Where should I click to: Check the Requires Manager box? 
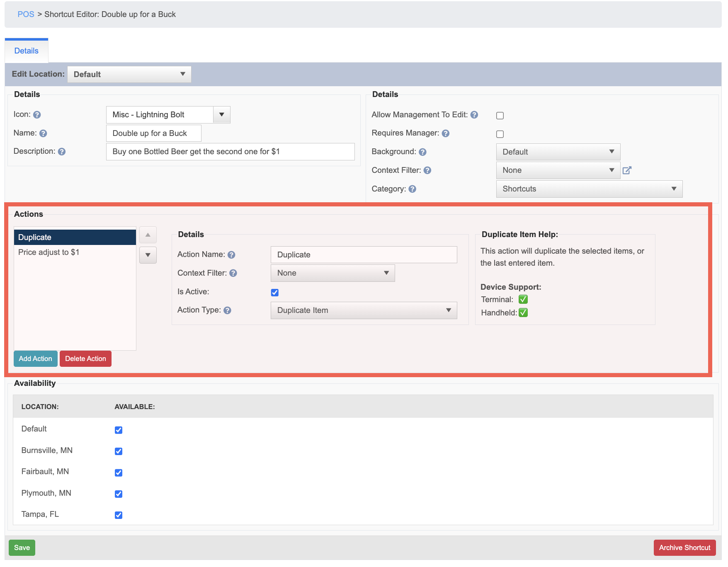pos(500,134)
